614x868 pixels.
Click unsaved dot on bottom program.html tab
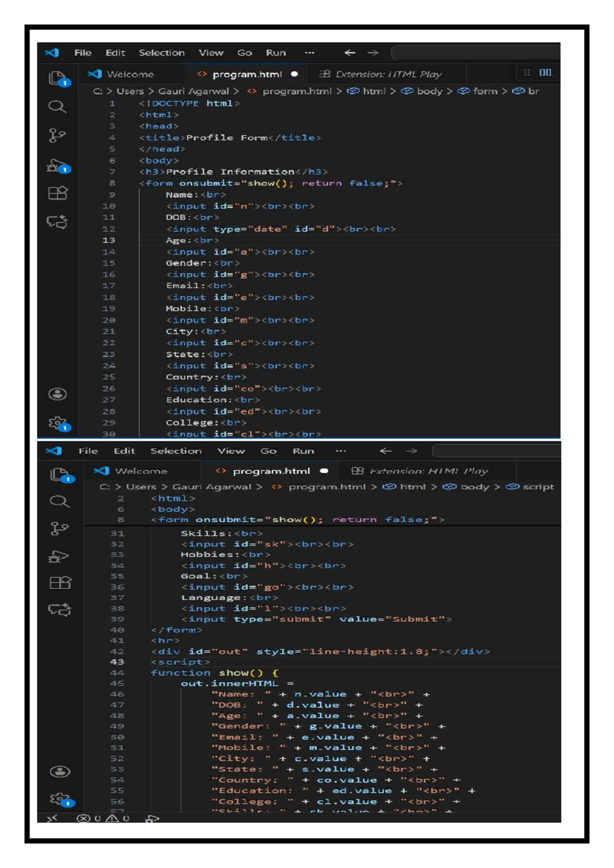click(324, 471)
